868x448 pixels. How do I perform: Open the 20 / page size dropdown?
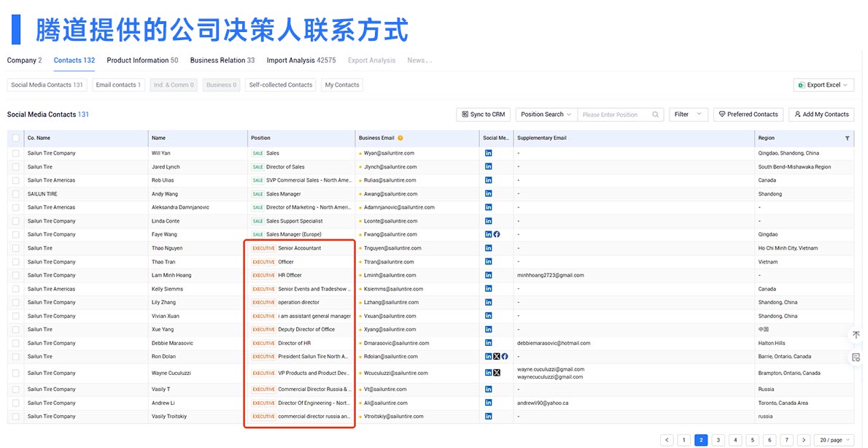(834, 440)
